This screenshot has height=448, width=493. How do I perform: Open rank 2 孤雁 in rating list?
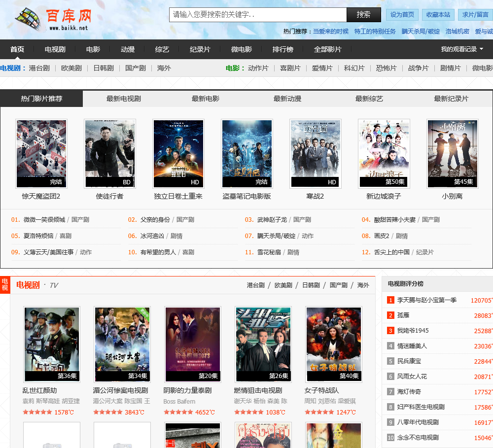pos(403,315)
